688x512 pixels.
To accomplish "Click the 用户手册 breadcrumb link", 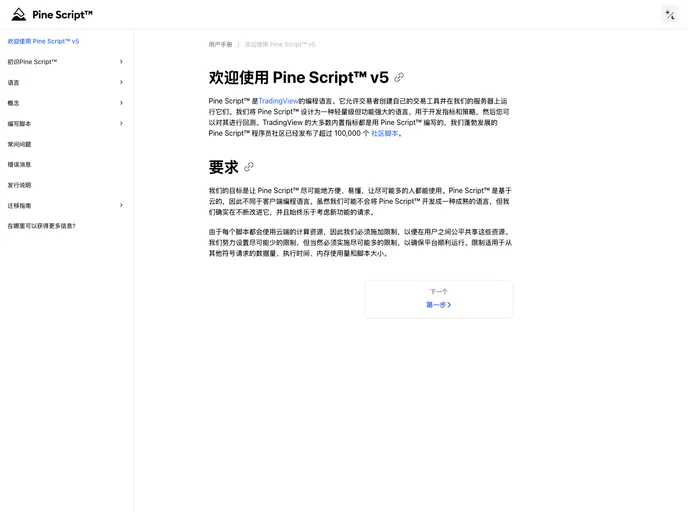I will [220, 44].
